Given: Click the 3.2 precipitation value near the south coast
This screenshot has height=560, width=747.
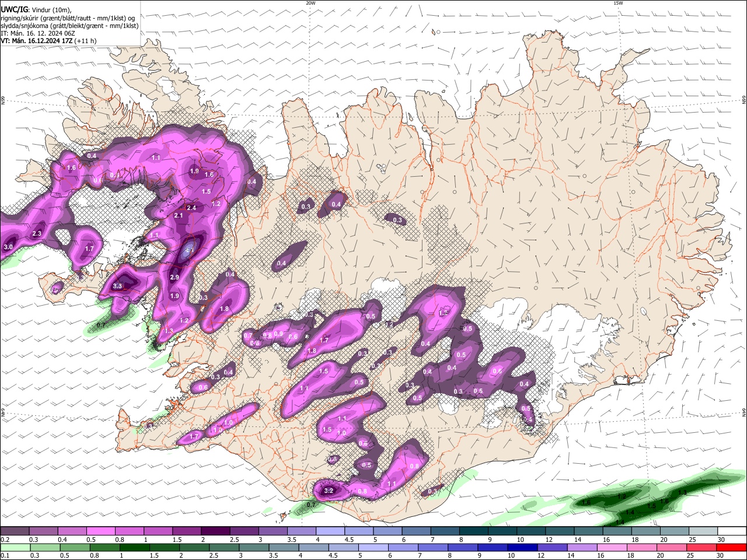Looking at the screenshot, I should pos(329,491).
